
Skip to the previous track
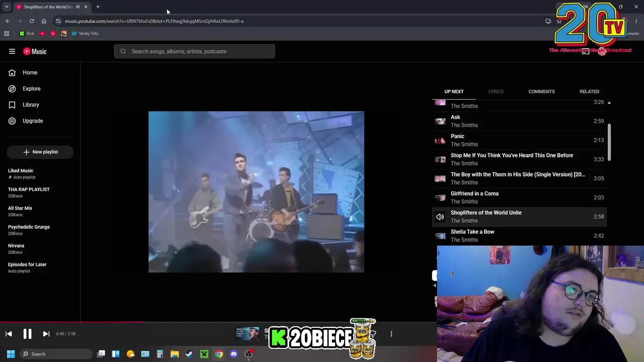[x=9, y=334]
